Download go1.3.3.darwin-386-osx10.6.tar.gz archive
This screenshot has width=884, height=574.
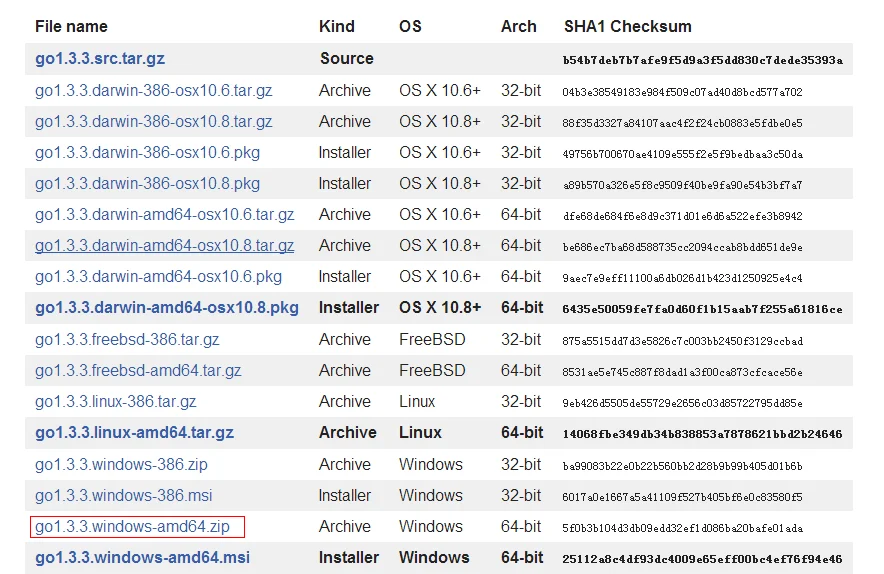click(x=153, y=90)
